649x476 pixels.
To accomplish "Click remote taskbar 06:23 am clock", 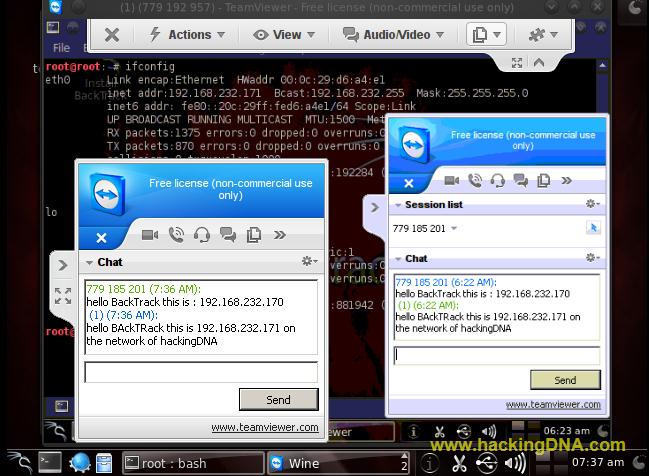I will pos(567,431).
